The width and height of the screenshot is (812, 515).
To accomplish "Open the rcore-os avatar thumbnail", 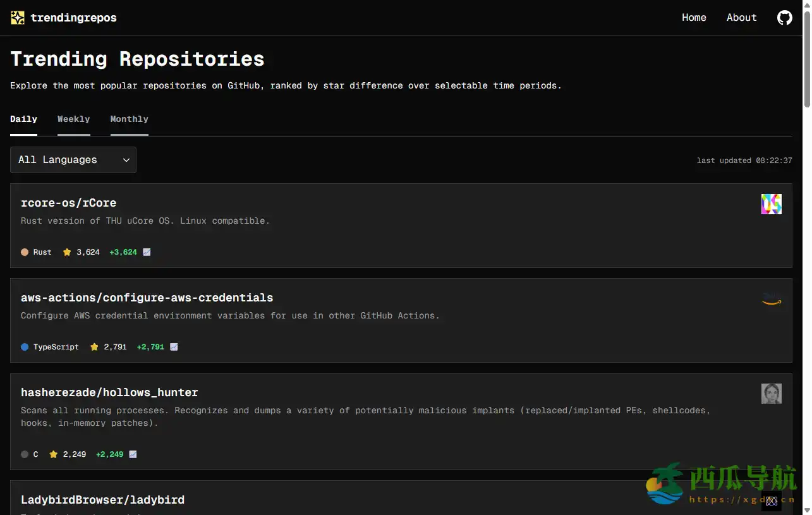I will point(771,204).
